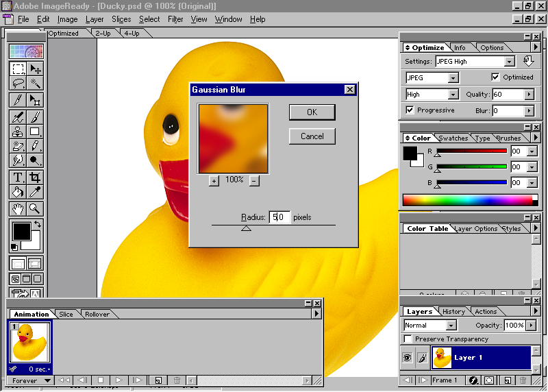
Task: Switch to the History tab
Action: (x=453, y=312)
